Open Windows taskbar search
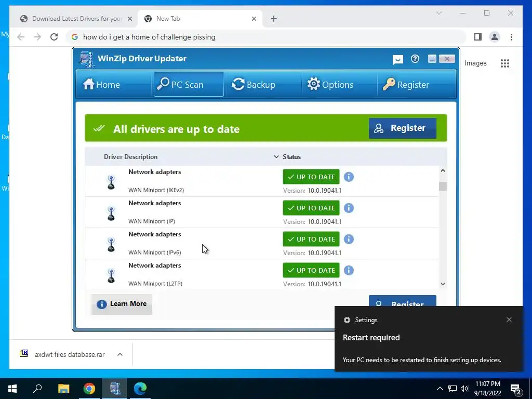 pos(37,389)
